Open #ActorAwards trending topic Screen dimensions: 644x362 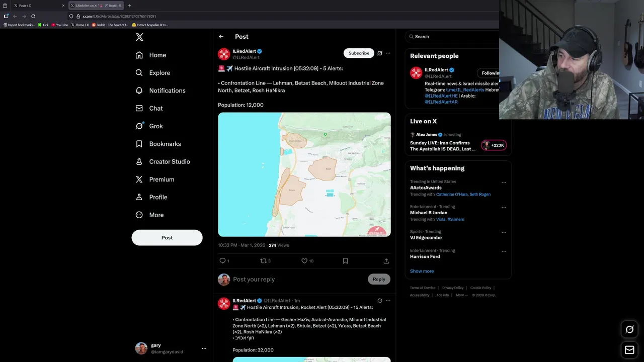point(426,188)
